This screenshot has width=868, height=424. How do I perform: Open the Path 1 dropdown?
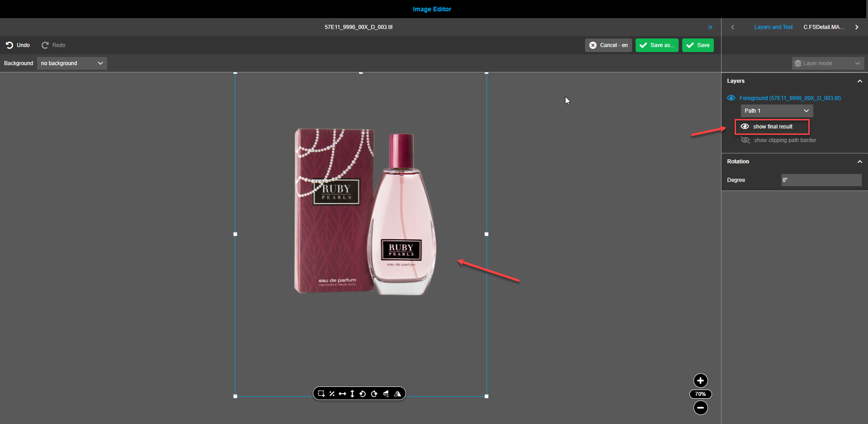pos(776,110)
